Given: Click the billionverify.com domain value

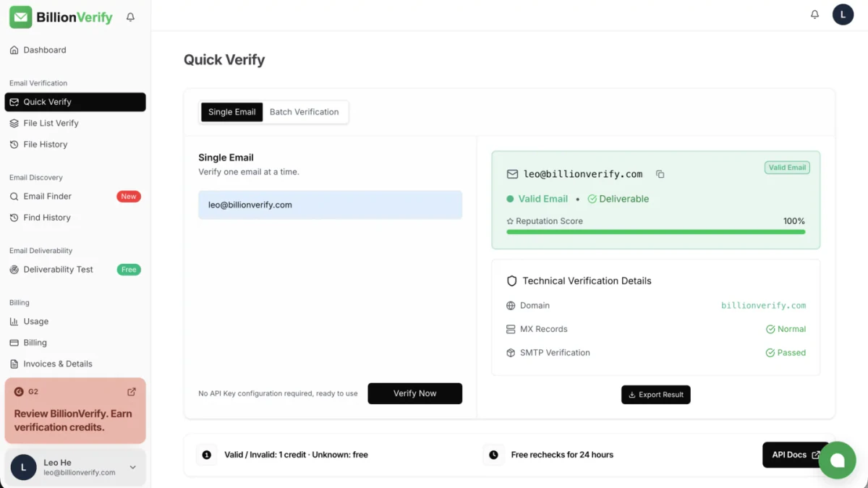Looking at the screenshot, I should click(x=764, y=306).
